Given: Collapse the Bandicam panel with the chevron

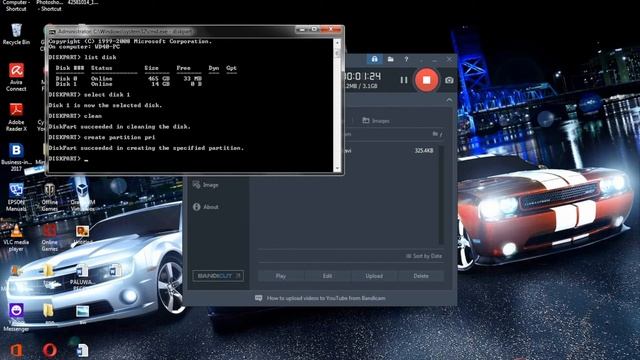Looking at the screenshot, I should [449, 100].
